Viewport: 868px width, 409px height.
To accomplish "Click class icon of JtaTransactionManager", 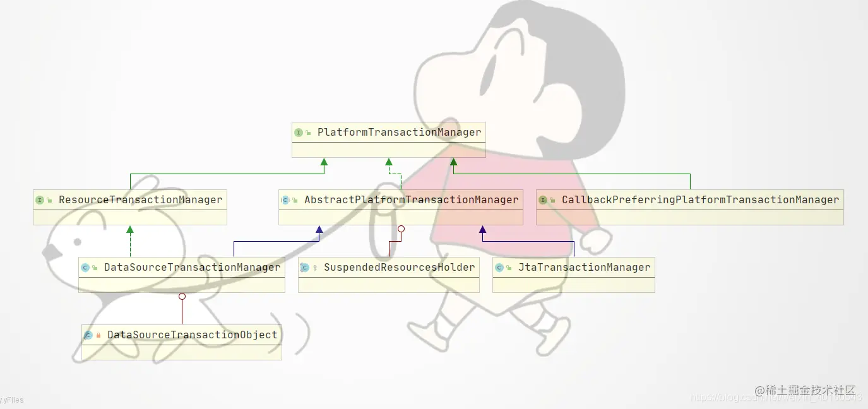I will tap(499, 268).
